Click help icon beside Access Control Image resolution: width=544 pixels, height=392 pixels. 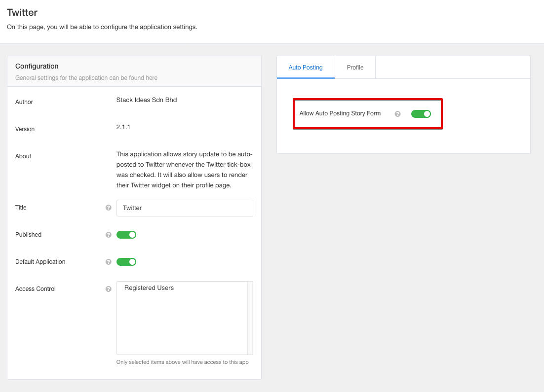pyautogui.click(x=108, y=289)
